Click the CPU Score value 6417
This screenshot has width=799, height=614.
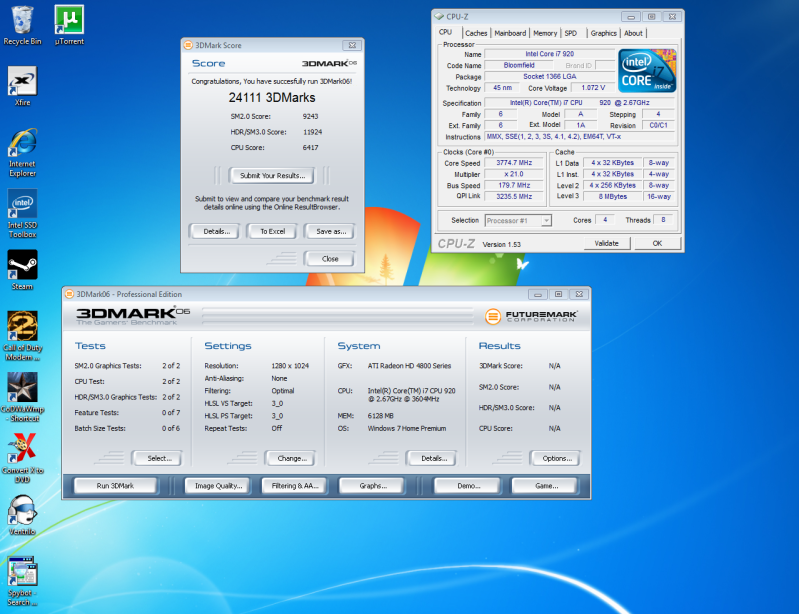[310, 148]
